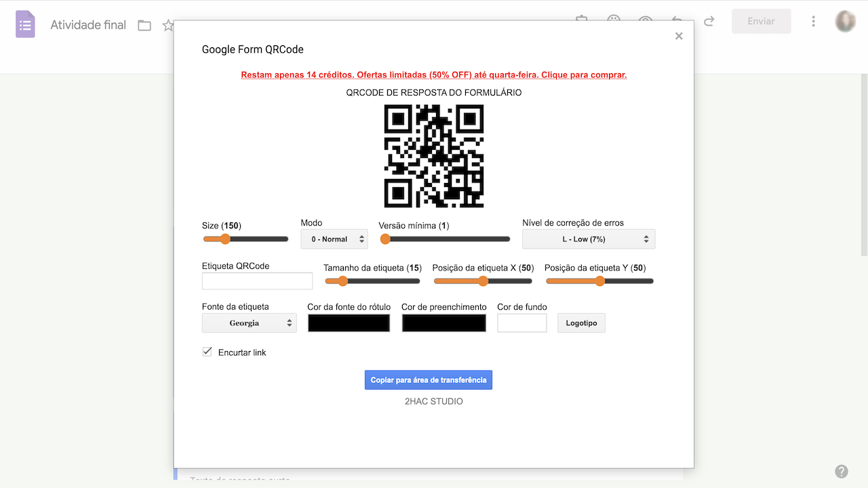The height and width of the screenshot is (488, 868).
Task: Click the Posição da etiqueta Y slider handle
Action: 599,281
